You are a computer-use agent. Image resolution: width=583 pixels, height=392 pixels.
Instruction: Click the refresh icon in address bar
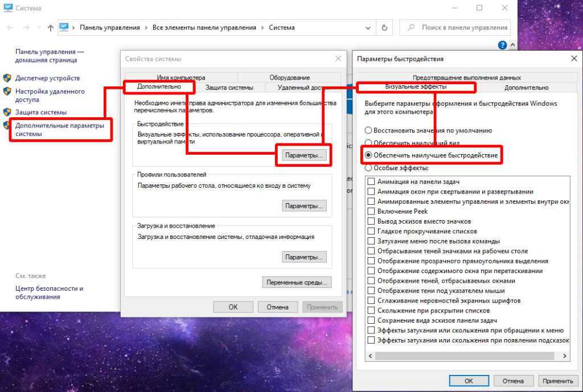pos(384,27)
